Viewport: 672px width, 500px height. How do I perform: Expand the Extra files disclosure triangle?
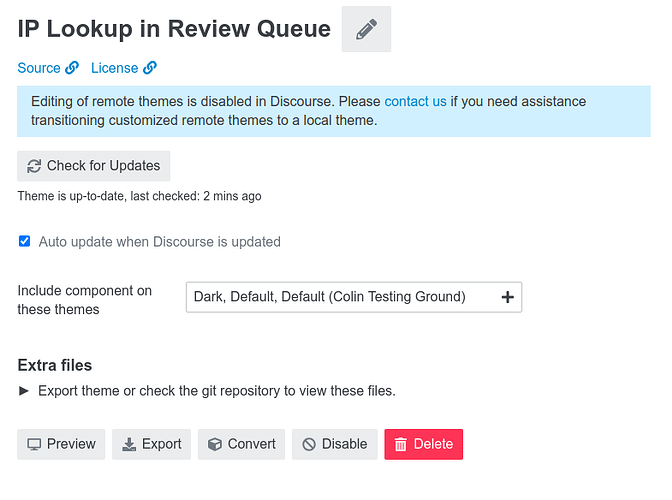24,391
